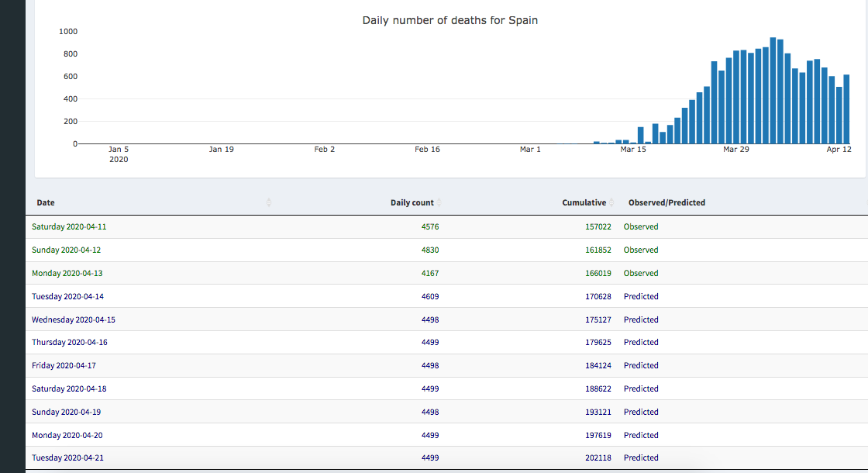Click the sort arrows next to Daily count
The height and width of the screenshot is (473, 868).
tap(439, 203)
